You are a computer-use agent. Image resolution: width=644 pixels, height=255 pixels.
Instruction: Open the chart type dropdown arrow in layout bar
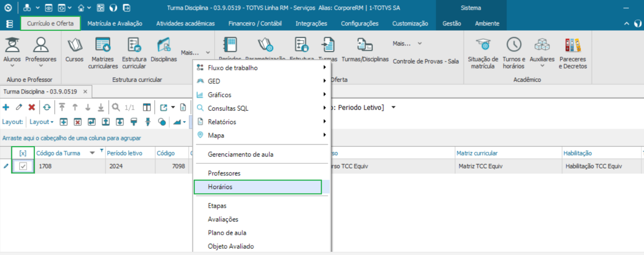pyautogui.click(x=184, y=122)
